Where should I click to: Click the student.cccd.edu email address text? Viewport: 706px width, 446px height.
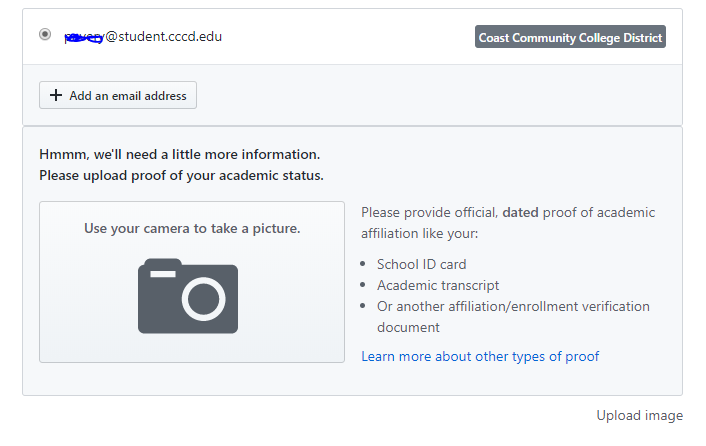tap(163, 37)
